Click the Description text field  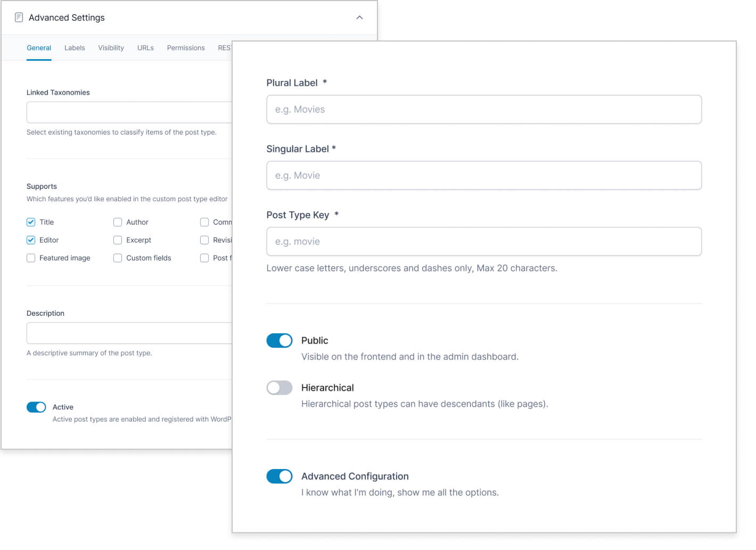click(129, 333)
